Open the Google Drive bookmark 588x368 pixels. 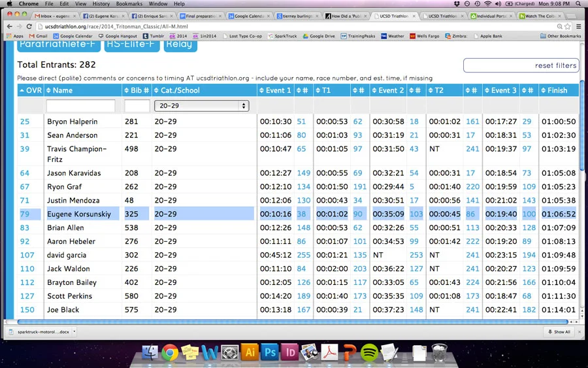[x=319, y=36]
